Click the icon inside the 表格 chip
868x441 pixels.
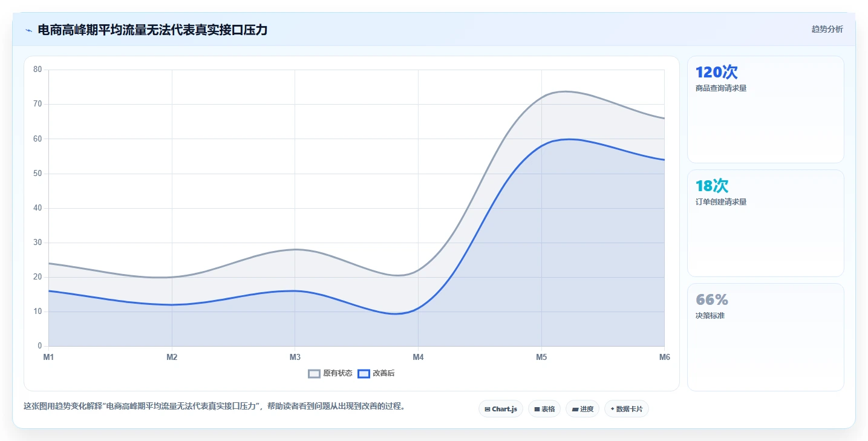(537, 410)
